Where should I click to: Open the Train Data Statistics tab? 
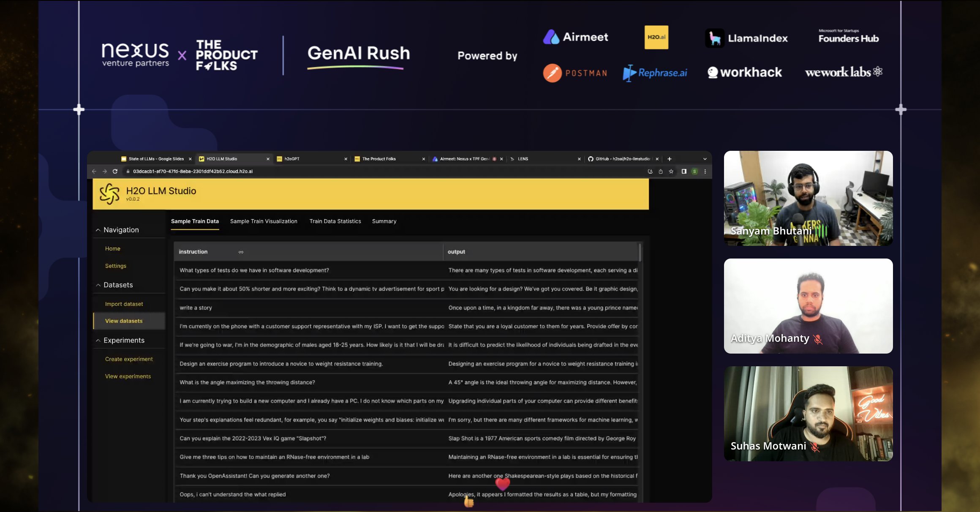click(x=335, y=221)
